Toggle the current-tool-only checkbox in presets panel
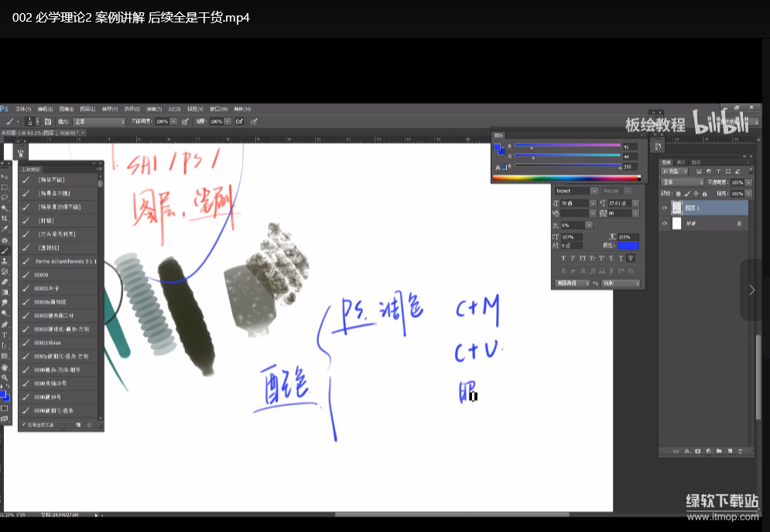This screenshot has height=532, width=770. [24, 425]
